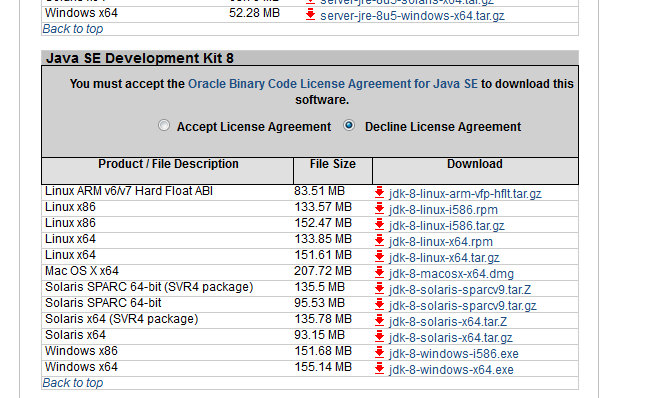Click the Mac OS X x64 description
Screen dimensions: 658x398
pyautogui.click(x=82, y=271)
